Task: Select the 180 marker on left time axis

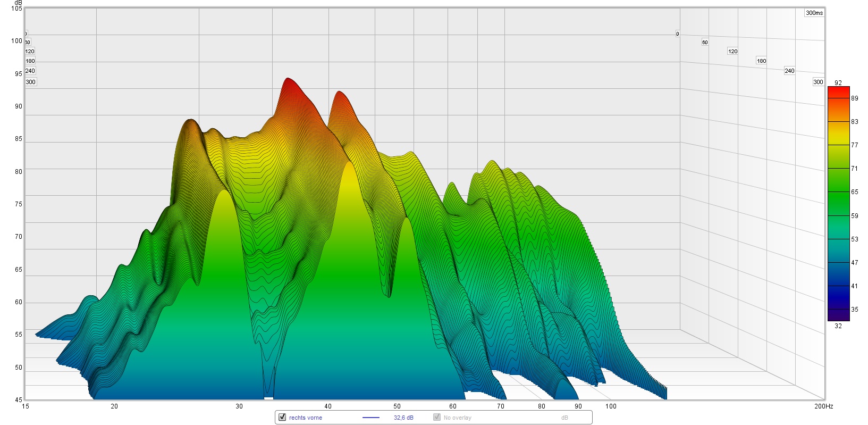Action: pyautogui.click(x=30, y=61)
